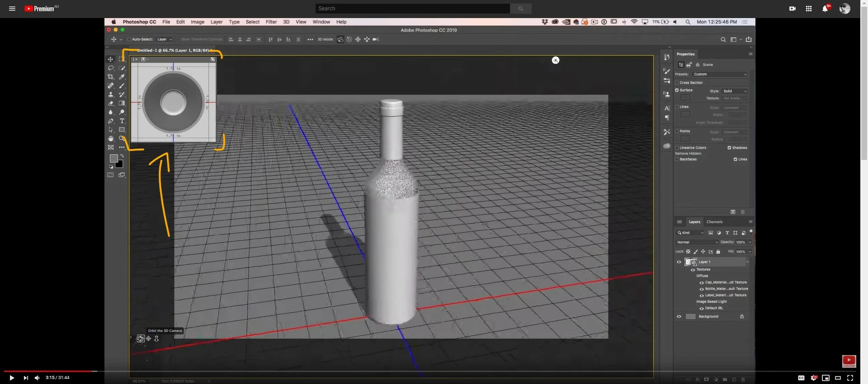
Task: Open the layer filter Kind dropdown
Action: pyautogui.click(x=690, y=233)
